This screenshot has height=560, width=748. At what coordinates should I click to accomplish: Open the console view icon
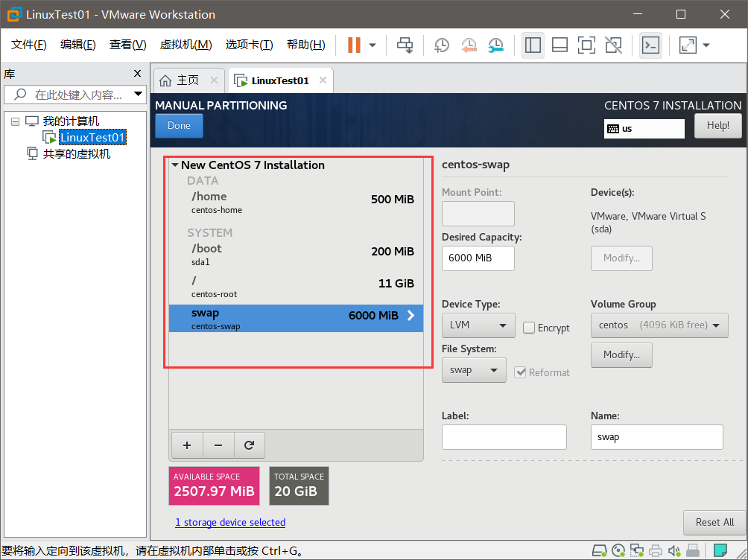click(x=650, y=45)
